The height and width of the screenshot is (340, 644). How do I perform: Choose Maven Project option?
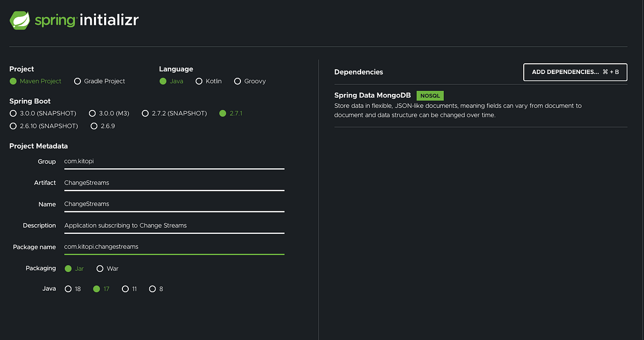coord(13,82)
